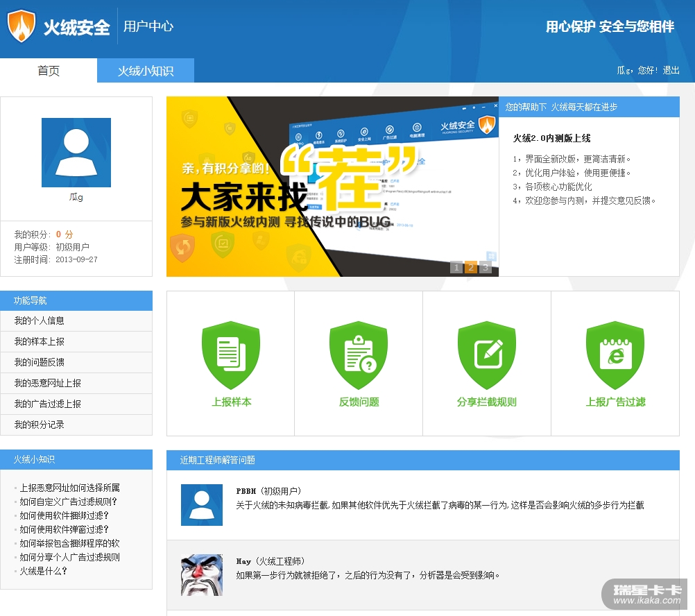Image resolution: width=695 pixels, height=616 pixels.
Task: Click the 上报样本 green shield icon
Action: 231,355
